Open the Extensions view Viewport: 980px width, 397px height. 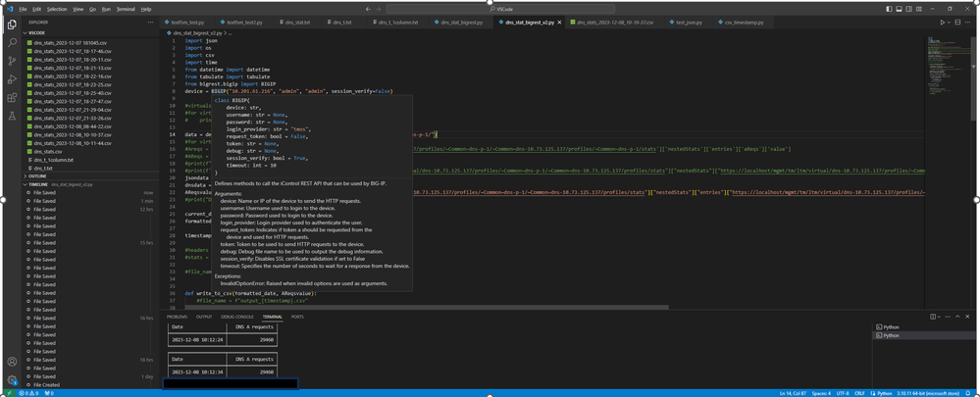click(x=12, y=98)
